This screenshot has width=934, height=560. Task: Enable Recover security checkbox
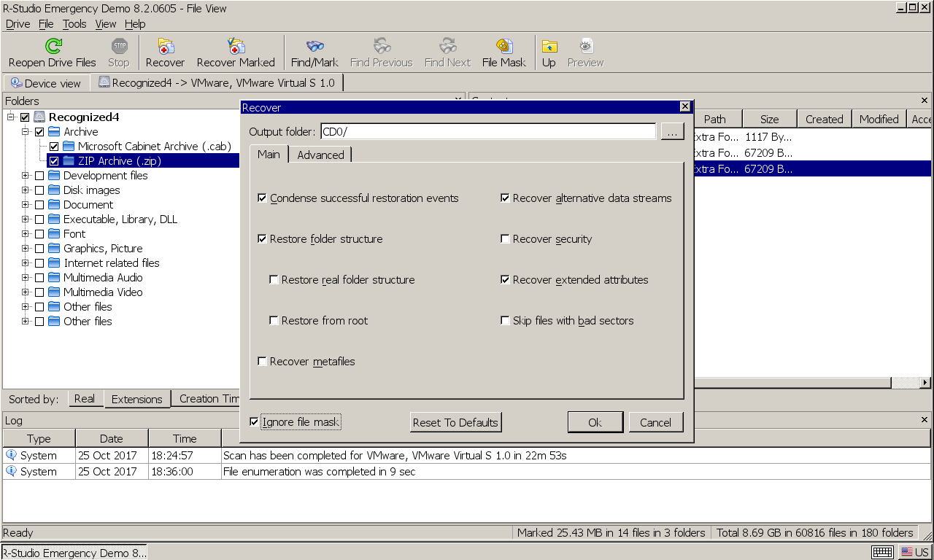coord(505,238)
